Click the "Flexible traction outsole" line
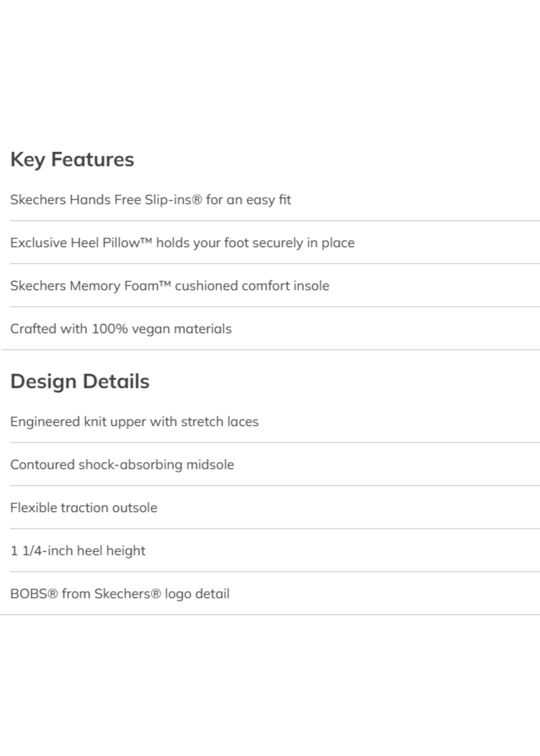 pos(84,508)
